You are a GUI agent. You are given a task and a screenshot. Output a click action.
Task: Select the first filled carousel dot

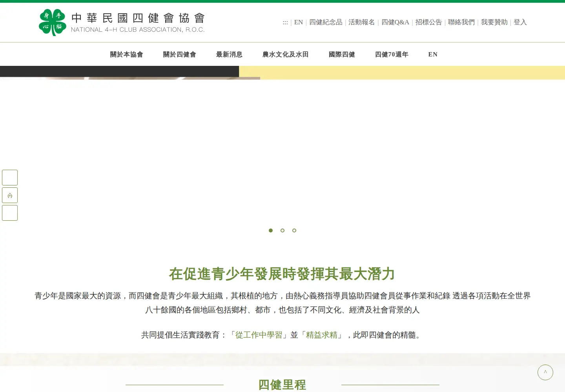pos(271,230)
